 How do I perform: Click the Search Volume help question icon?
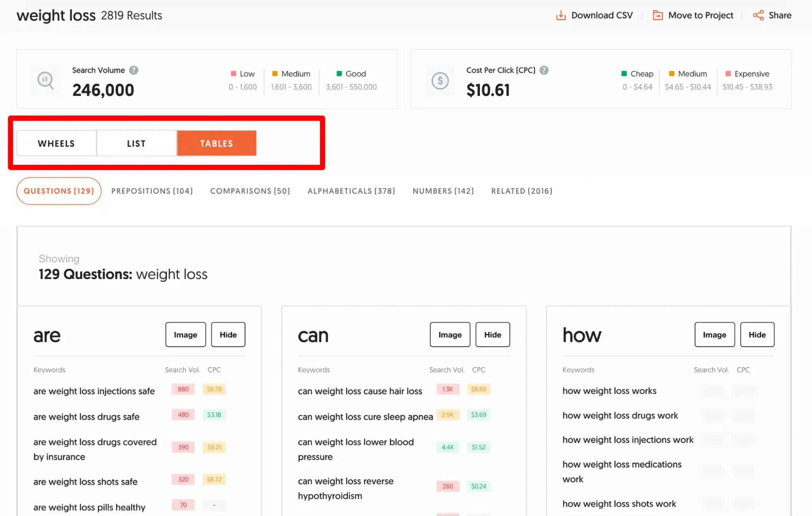pyautogui.click(x=134, y=70)
